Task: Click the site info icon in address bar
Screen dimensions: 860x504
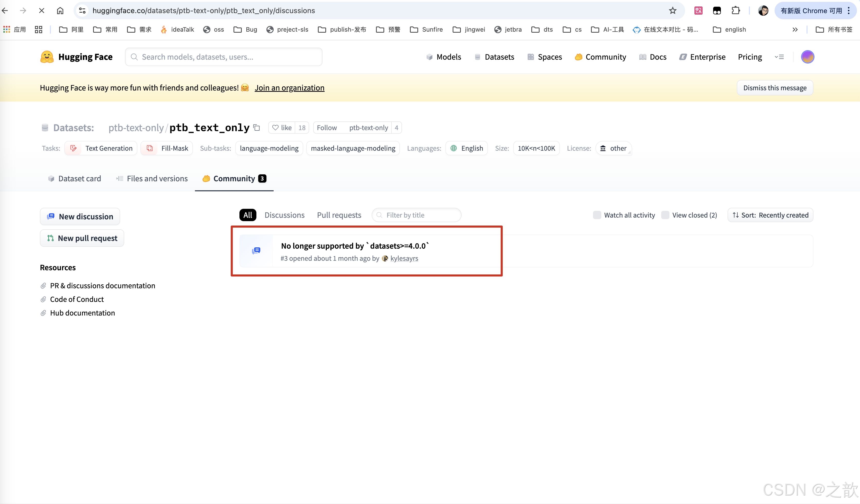Action: click(82, 11)
